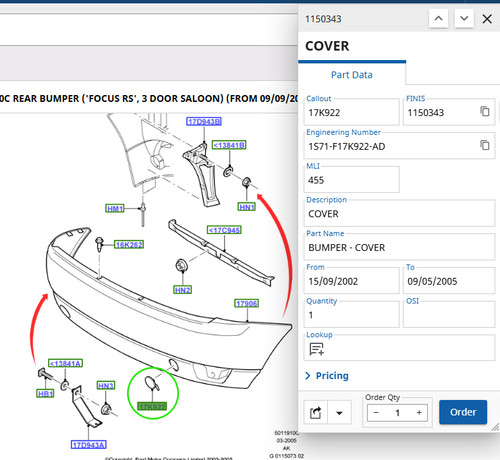
Task: Select callout <13841B in the diagram
Action: (229, 145)
